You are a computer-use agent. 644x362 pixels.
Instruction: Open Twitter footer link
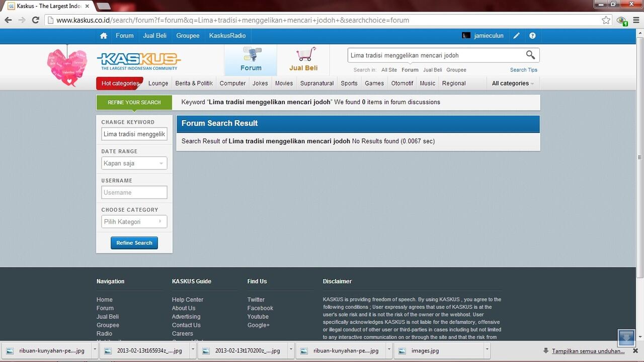coord(256,300)
